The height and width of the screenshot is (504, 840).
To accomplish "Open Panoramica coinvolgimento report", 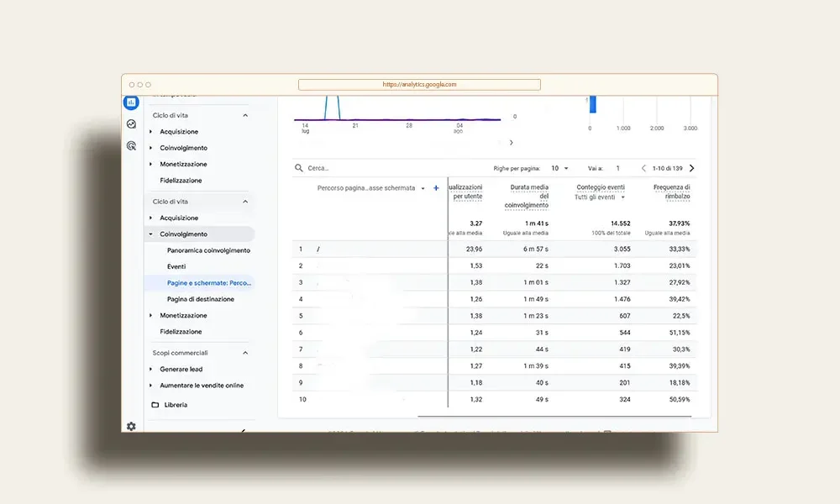I will click(x=208, y=250).
